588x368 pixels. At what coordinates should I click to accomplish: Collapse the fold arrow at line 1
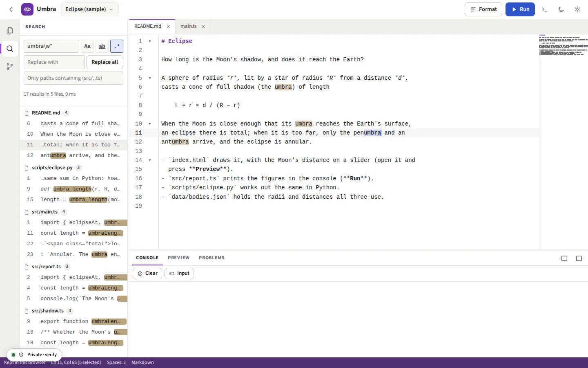pos(150,41)
